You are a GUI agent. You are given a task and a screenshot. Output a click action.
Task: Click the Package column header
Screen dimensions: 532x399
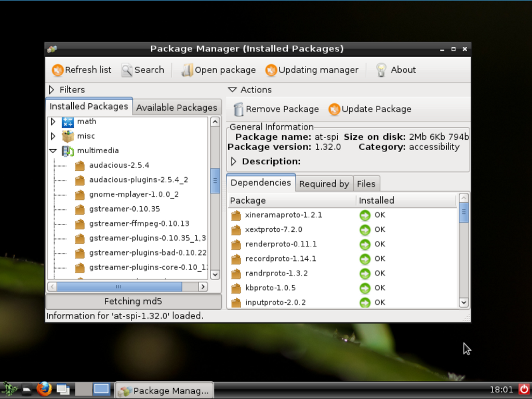[x=292, y=201]
